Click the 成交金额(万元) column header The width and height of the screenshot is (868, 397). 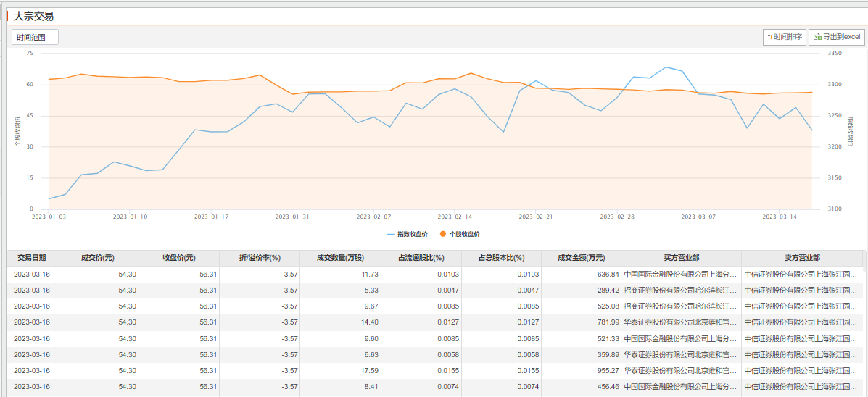[x=581, y=258]
